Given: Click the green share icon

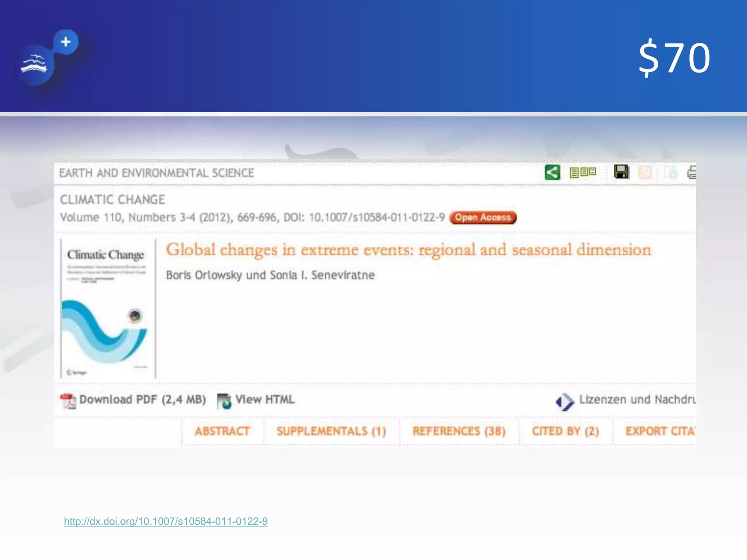Looking at the screenshot, I should pyautogui.click(x=552, y=172).
